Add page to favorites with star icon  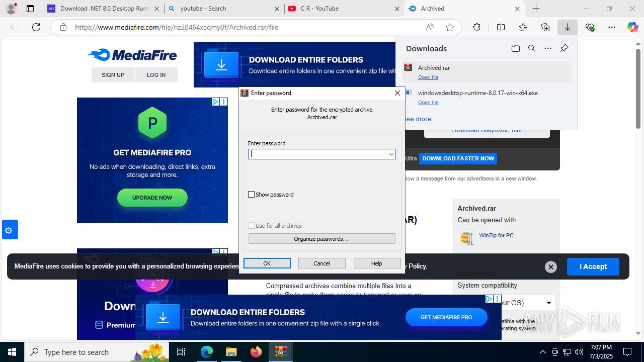(450, 27)
